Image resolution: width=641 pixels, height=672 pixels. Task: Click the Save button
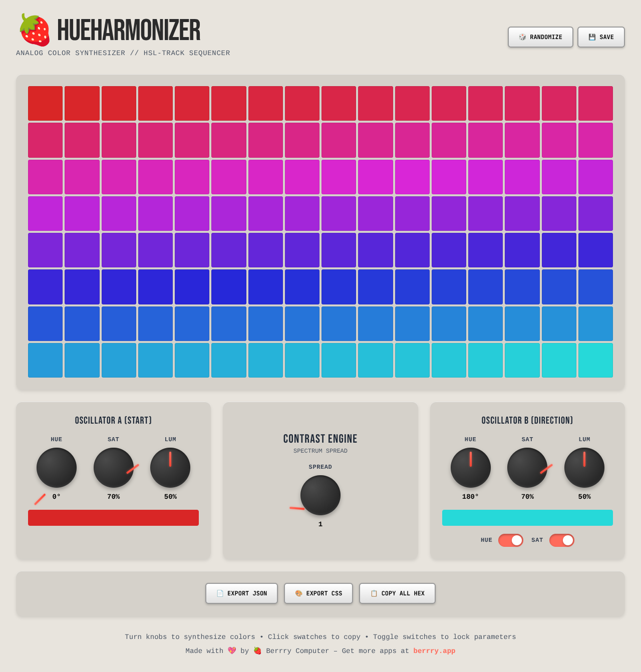point(601,37)
